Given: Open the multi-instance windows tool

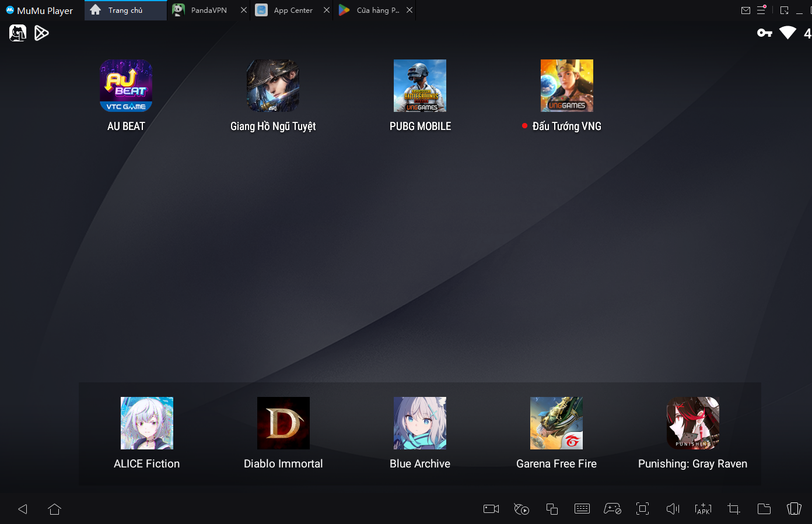Looking at the screenshot, I should click(552, 509).
